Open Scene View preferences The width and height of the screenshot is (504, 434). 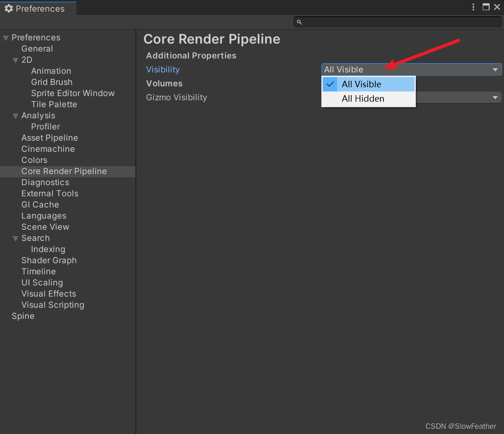(45, 227)
